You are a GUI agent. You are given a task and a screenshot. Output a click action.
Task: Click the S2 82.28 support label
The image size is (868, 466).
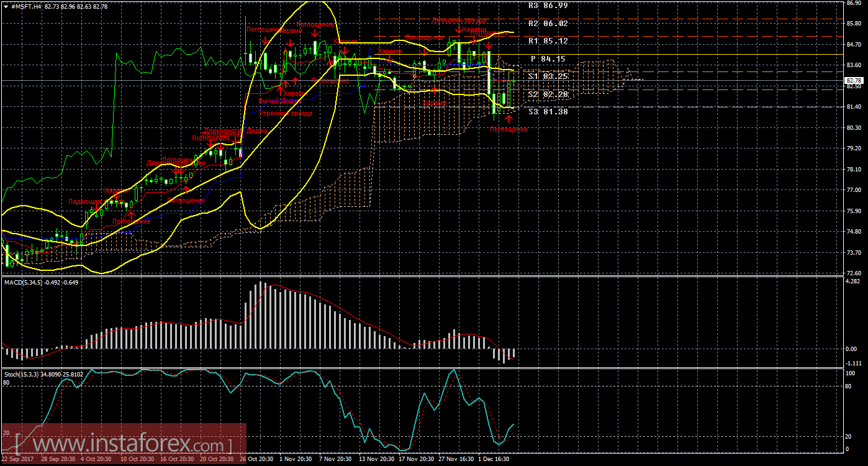548,94
